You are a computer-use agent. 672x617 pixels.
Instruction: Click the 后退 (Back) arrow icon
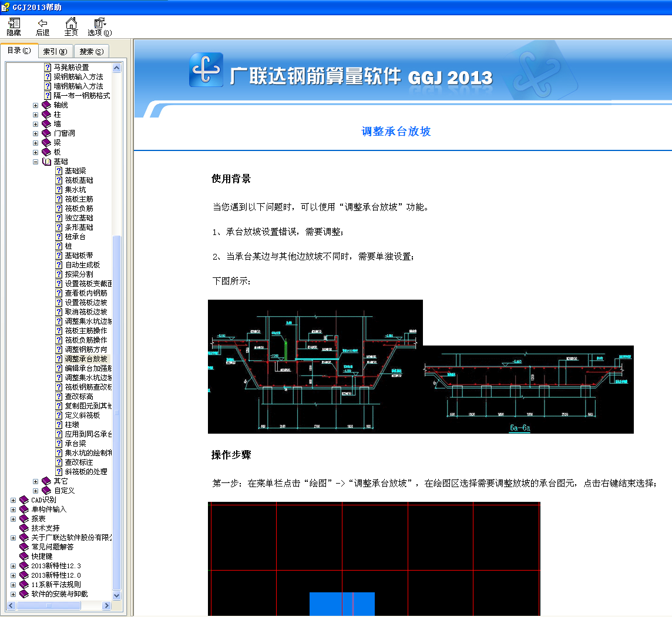pyautogui.click(x=42, y=27)
